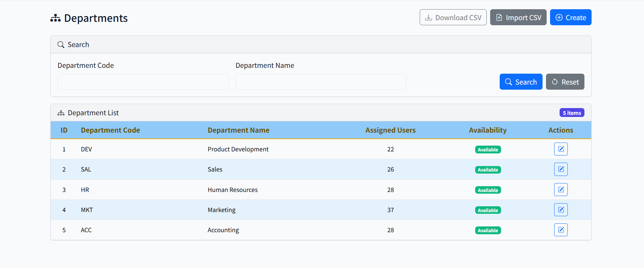This screenshot has height=268, width=644.
Task: Click the assigned users value 26
Action: (x=390, y=169)
